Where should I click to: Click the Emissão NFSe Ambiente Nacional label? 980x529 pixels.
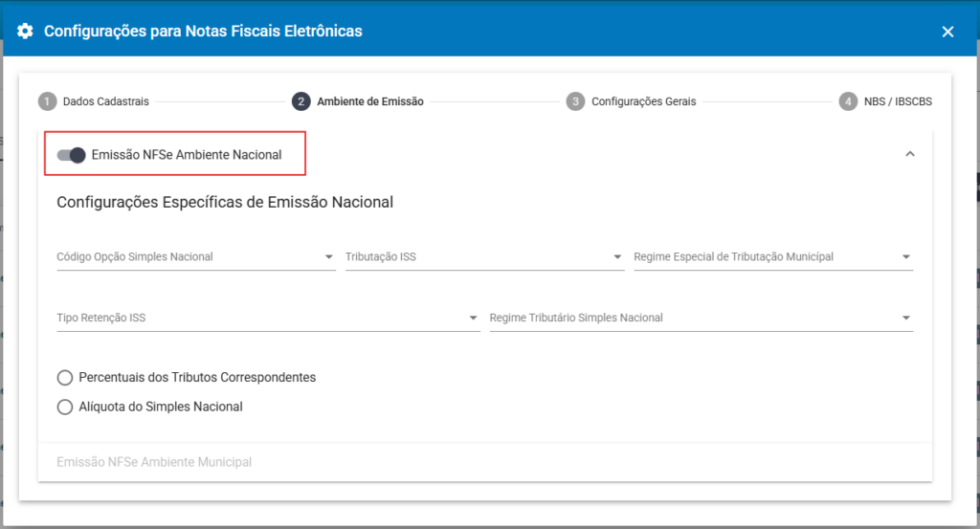(x=187, y=155)
